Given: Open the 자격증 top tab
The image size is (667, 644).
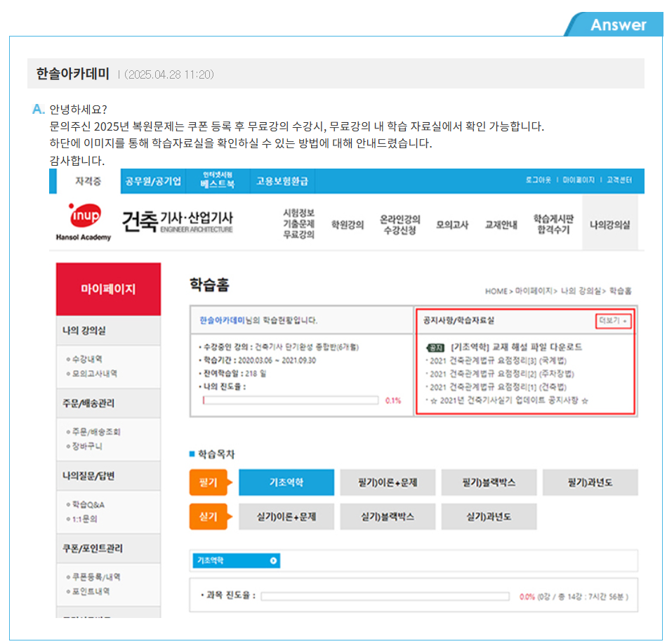Looking at the screenshot, I should pyautogui.click(x=88, y=181).
